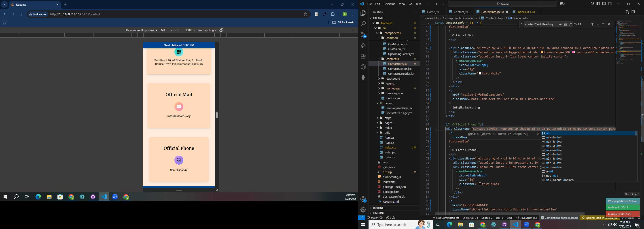Click All Bookmarks in Chrome
This screenshot has width=644, height=229.
343,23
